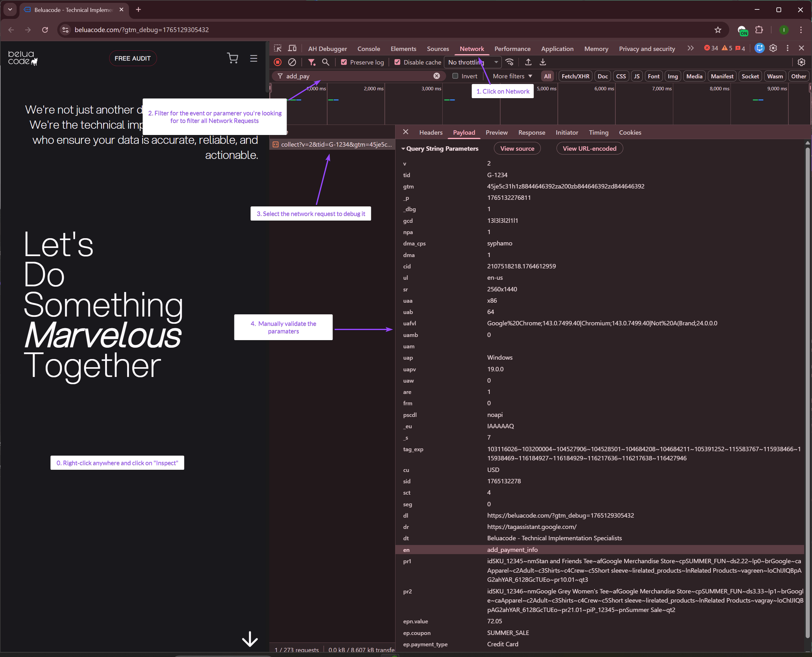Click the add_pay filter text field
The width and height of the screenshot is (812, 657).
[x=356, y=76]
